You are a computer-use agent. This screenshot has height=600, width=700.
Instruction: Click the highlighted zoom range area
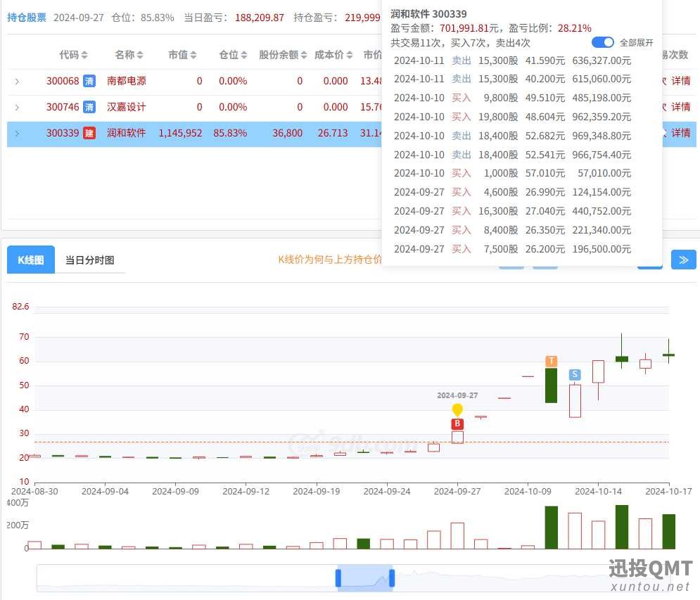pyautogui.click(x=364, y=578)
